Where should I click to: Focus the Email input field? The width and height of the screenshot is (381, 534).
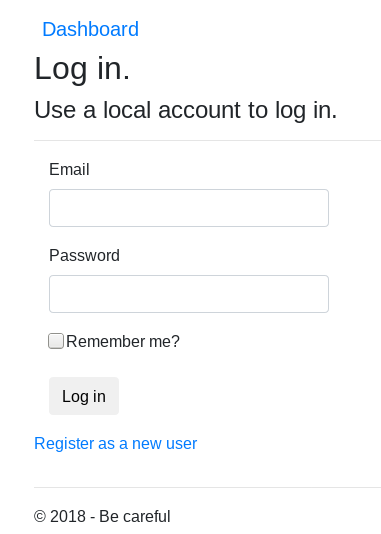point(189,208)
